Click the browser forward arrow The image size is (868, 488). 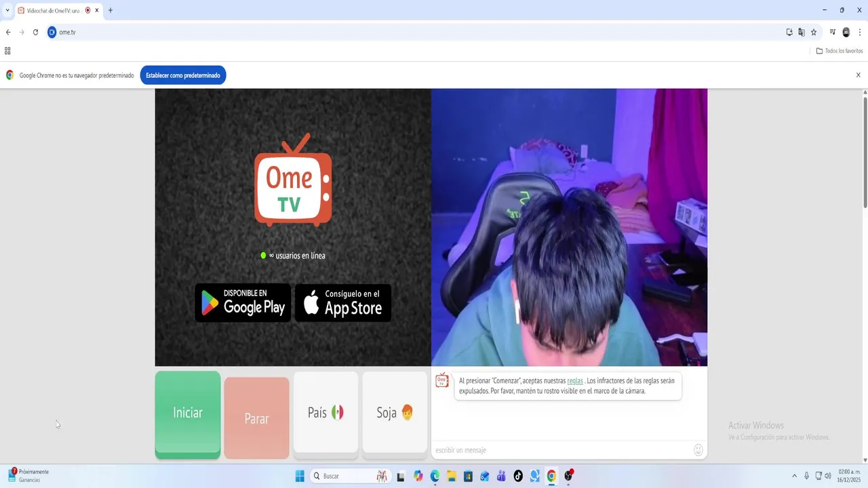click(x=22, y=32)
